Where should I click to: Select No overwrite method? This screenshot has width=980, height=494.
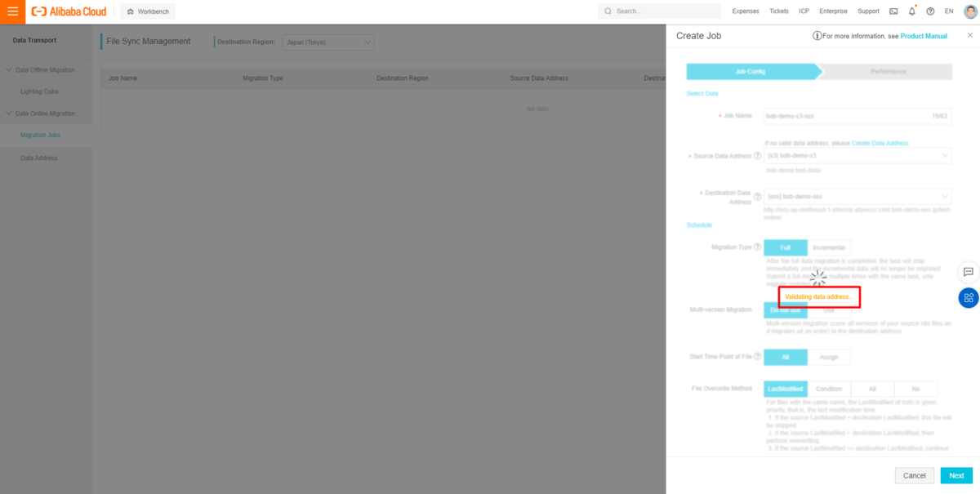915,389
